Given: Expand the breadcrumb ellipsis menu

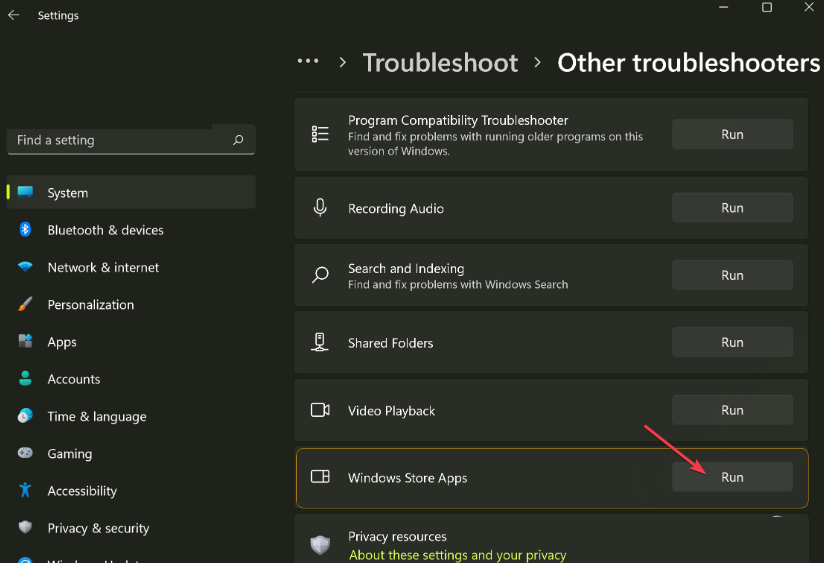Looking at the screenshot, I should click(308, 62).
